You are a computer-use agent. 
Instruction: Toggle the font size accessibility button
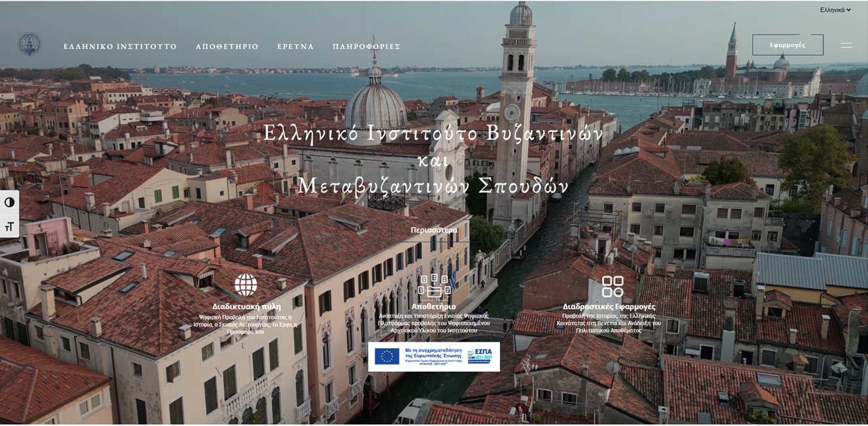point(9,226)
